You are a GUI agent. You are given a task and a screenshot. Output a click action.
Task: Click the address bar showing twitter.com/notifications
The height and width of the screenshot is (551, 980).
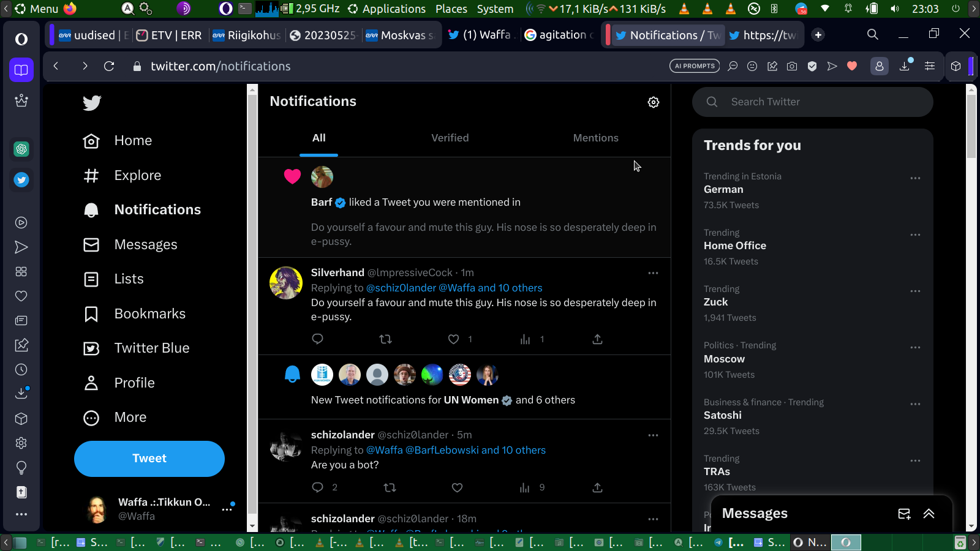(x=221, y=66)
